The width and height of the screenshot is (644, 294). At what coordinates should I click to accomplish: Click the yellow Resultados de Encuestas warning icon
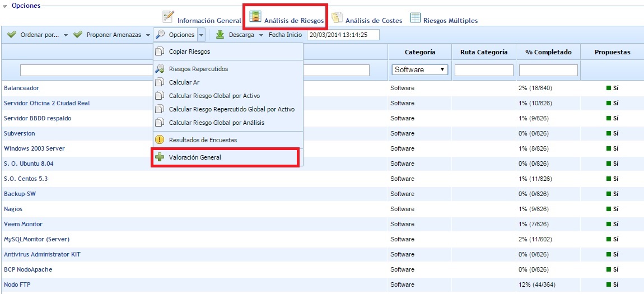(160, 139)
